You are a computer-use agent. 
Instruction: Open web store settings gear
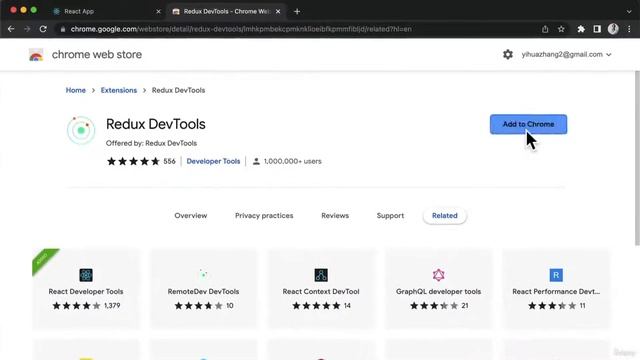pyautogui.click(x=507, y=54)
